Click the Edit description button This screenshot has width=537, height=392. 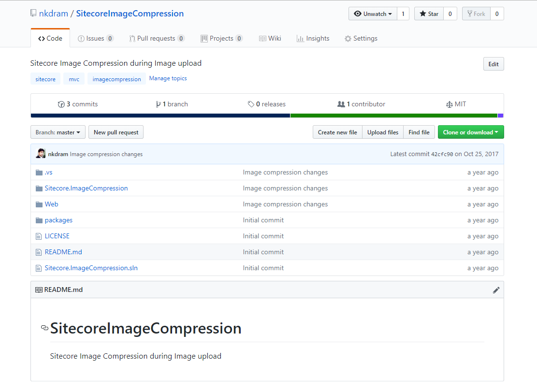(493, 64)
